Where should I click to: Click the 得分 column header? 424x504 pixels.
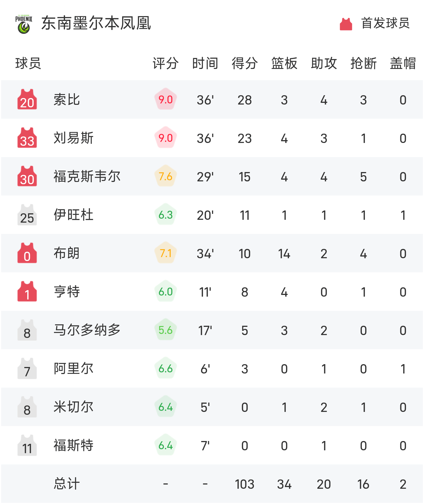pyautogui.click(x=245, y=63)
